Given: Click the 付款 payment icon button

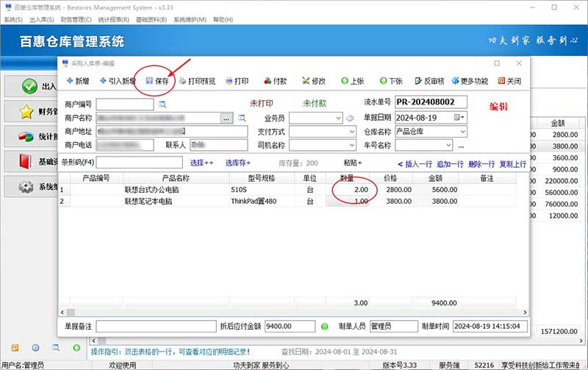Looking at the screenshot, I should tap(275, 81).
